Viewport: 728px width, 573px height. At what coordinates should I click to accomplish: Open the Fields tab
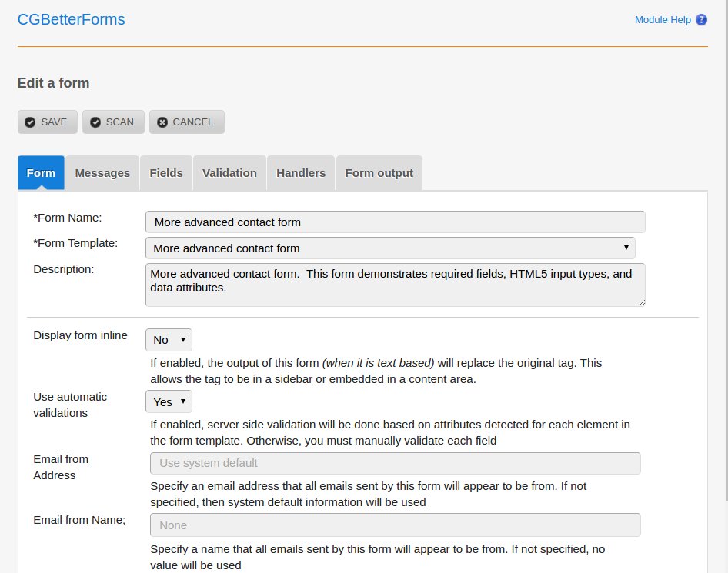point(165,172)
